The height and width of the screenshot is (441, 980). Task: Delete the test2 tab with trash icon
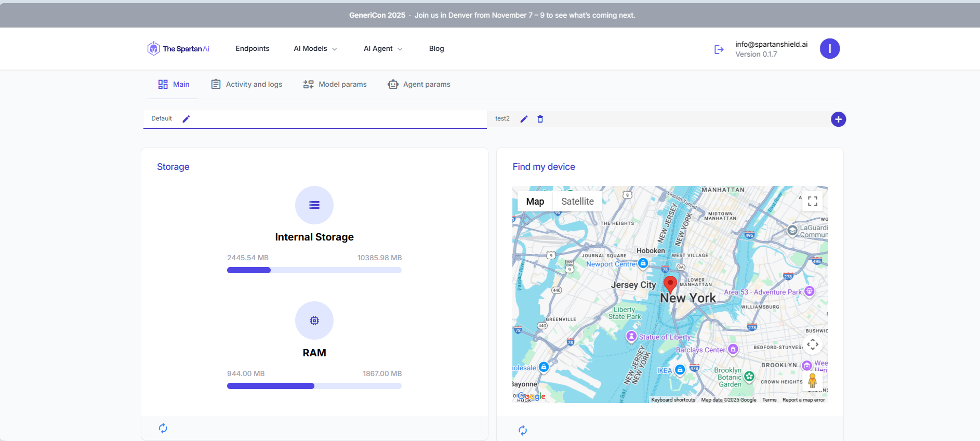point(540,119)
